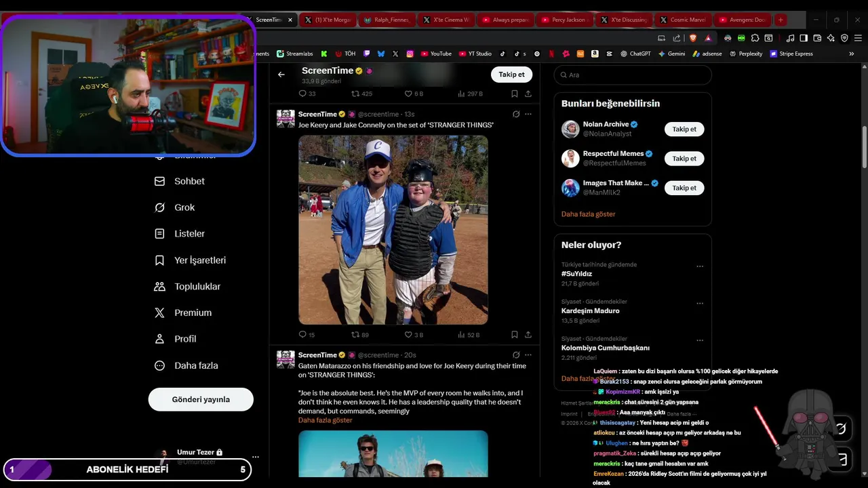Open Joe Keery and Jake Connelly photo

(393, 230)
